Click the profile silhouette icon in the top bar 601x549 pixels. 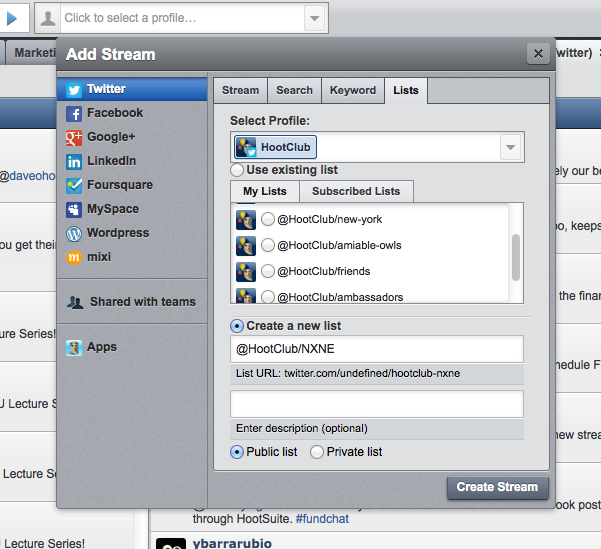click(x=48, y=18)
